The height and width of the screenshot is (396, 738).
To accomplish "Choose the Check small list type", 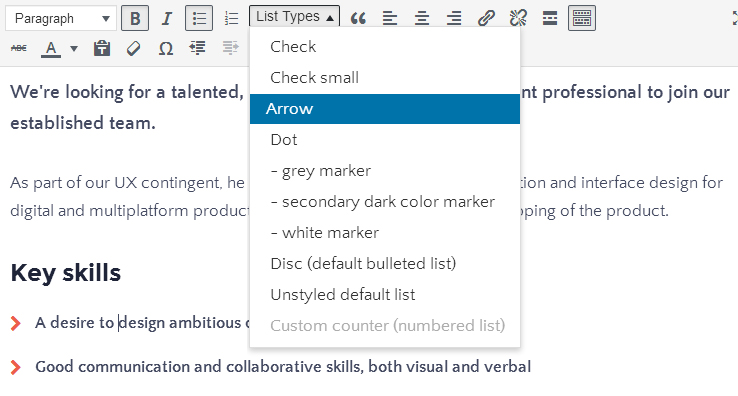I will point(385,78).
